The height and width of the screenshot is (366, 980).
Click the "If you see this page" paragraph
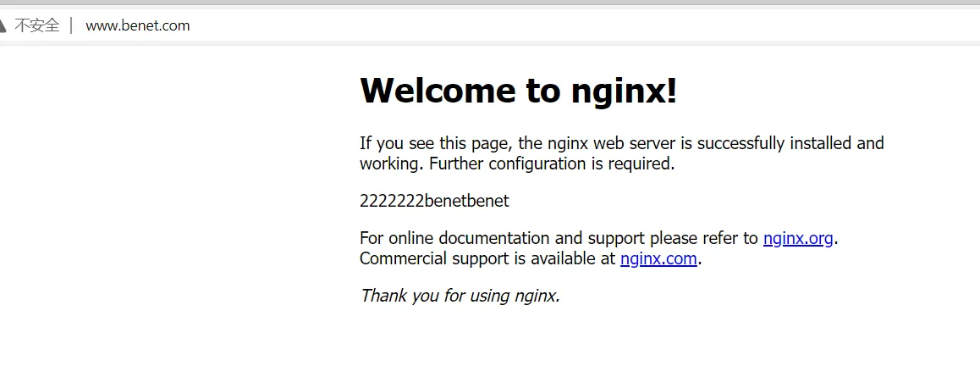(x=622, y=153)
